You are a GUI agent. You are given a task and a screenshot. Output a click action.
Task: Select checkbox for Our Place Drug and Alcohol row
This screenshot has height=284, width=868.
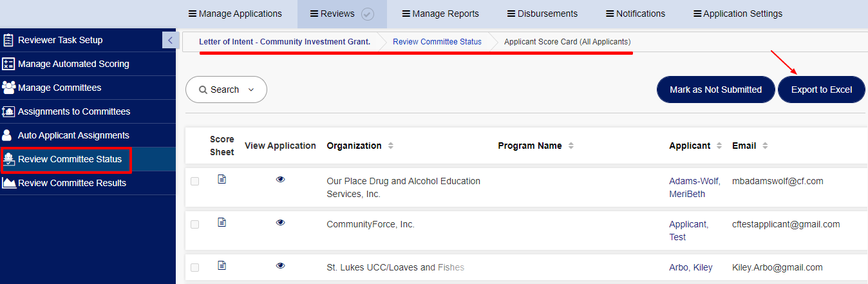[x=195, y=182]
